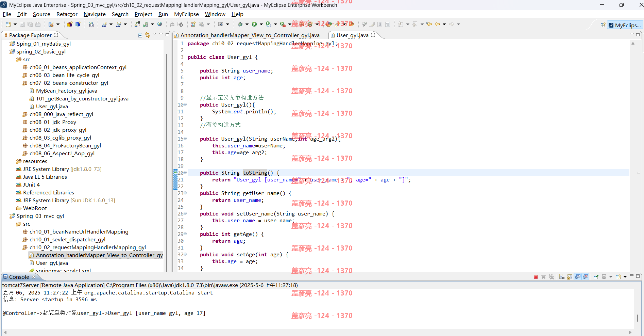
Task: Open the File menu
Action: pyautogui.click(x=7, y=14)
